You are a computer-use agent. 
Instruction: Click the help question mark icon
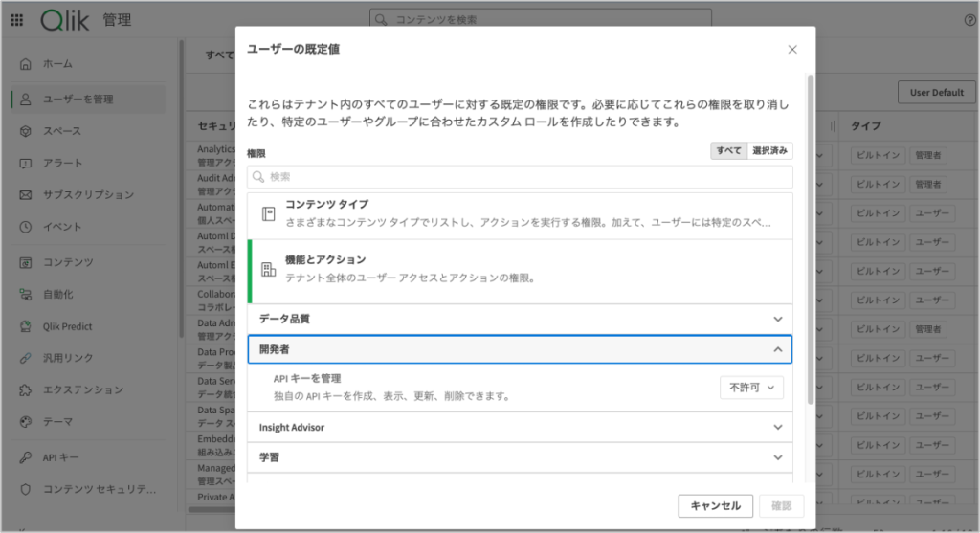(969, 20)
